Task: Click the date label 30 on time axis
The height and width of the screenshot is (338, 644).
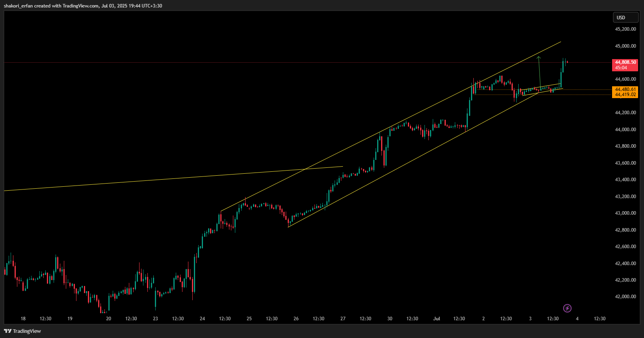Action: (390, 319)
